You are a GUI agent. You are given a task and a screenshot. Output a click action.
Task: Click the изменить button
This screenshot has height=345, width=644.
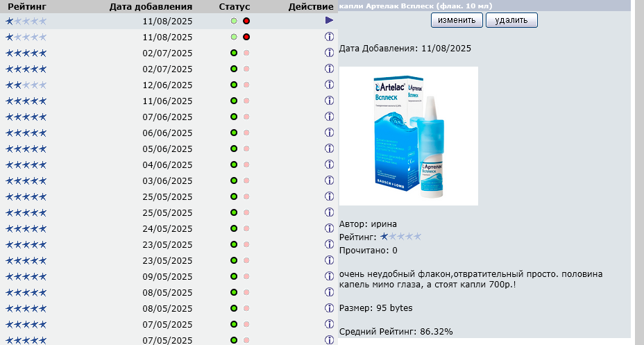pos(457,20)
